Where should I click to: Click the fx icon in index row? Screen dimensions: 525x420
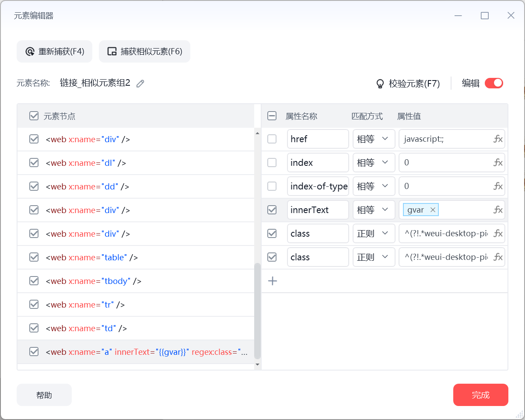[497, 163]
